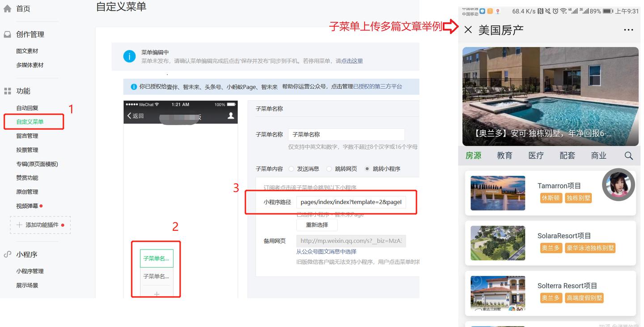
Task: Tap the 返回 back arrow in phone preview
Action: [129, 116]
